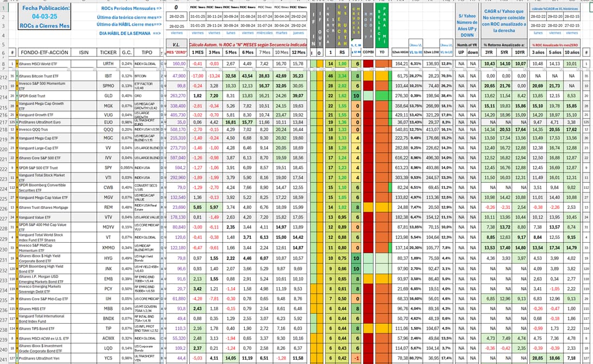The height and width of the screenshot is (364, 593).
Task: Select the 'ROCs Periodos Mensuales =>' label
Action: tap(131, 8)
